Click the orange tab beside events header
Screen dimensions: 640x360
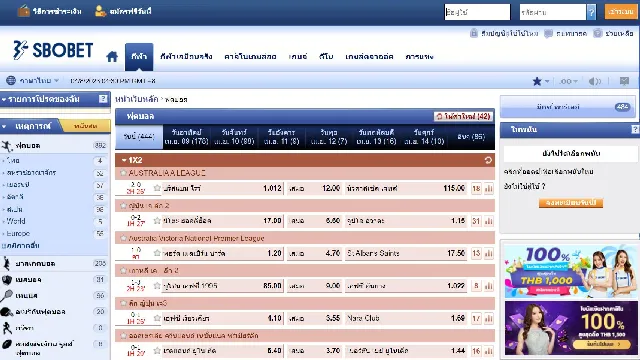87,126
